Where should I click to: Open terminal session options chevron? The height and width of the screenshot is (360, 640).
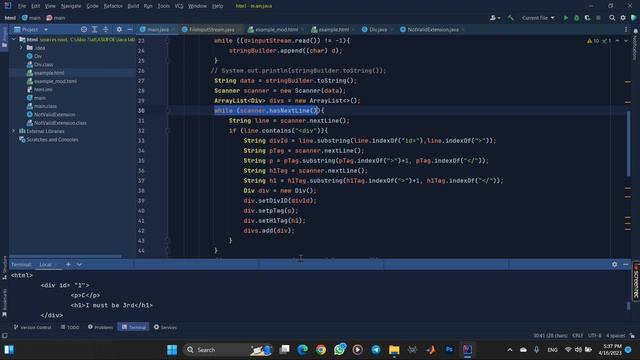click(x=79, y=264)
